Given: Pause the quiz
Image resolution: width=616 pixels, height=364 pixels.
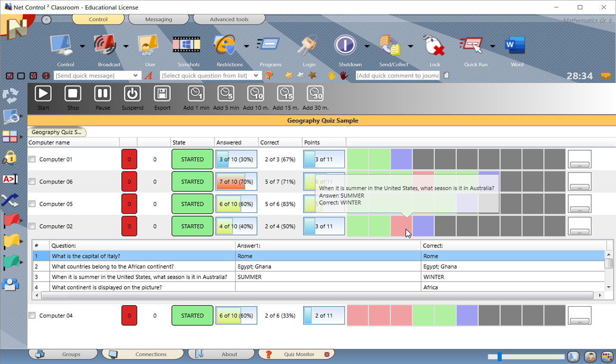Looking at the screenshot, I should tap(102, 98).
